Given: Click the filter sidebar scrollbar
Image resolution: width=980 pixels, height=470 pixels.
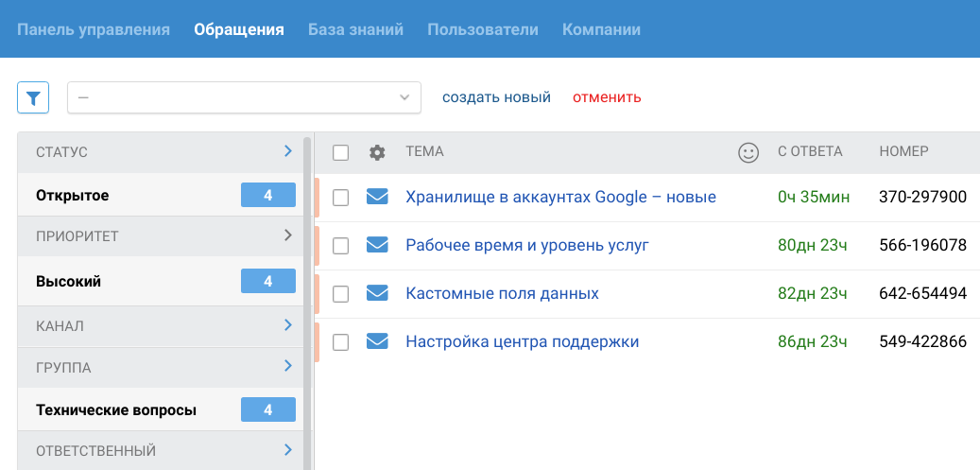Looking at the screenshot, I should (x=307, y=303).
